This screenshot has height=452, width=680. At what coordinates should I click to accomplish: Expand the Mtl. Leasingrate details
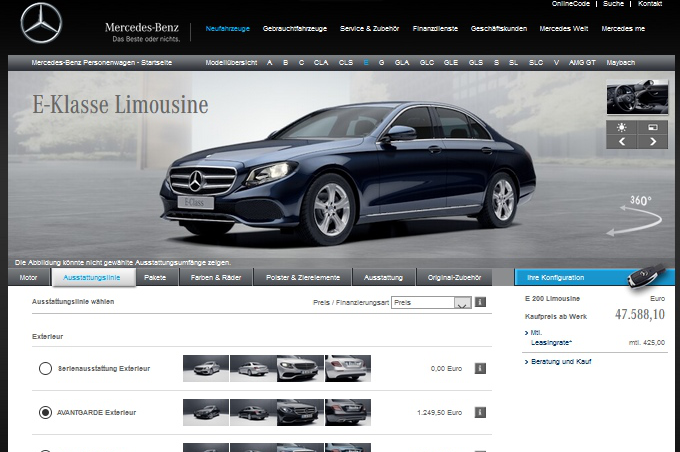549,337
